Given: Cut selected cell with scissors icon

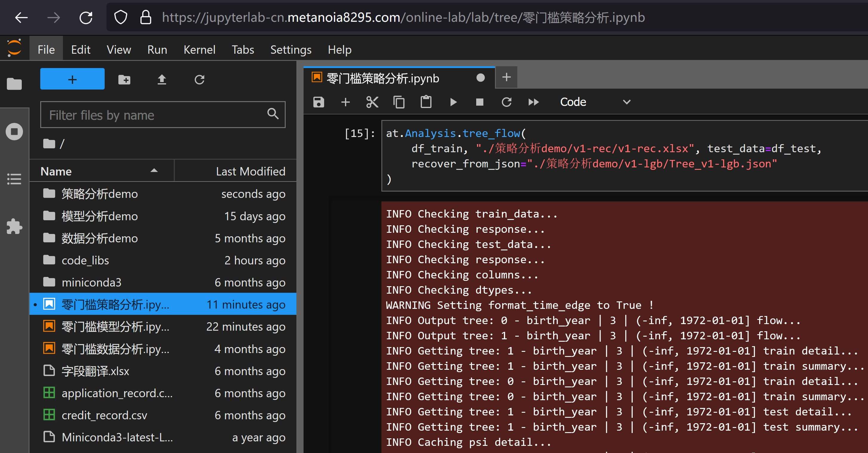Looking at the screenshot, I should click(x=372, y=102).
